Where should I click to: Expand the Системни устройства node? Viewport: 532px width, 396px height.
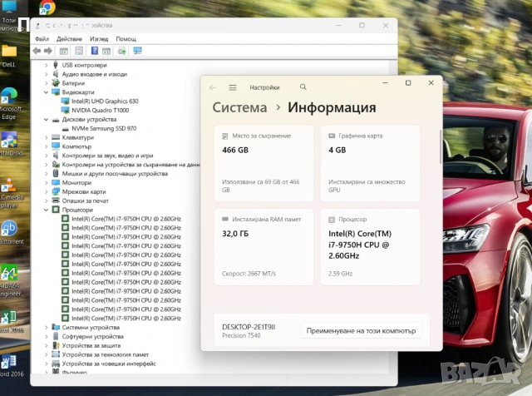coord(47,328)
